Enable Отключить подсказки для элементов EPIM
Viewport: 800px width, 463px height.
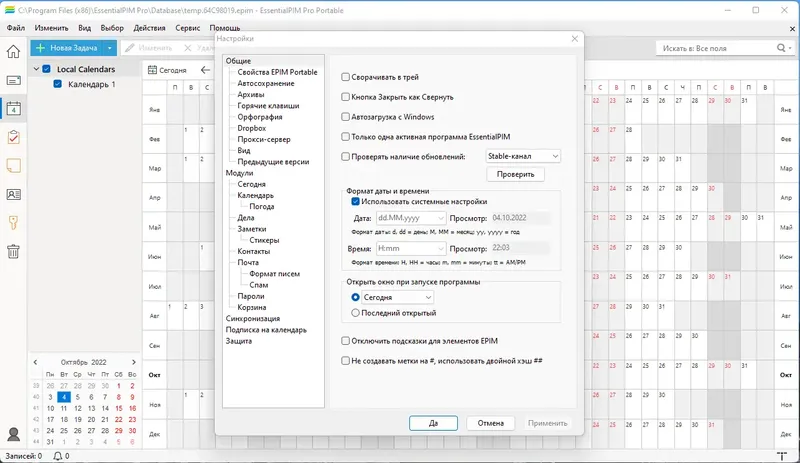point(345,341)
